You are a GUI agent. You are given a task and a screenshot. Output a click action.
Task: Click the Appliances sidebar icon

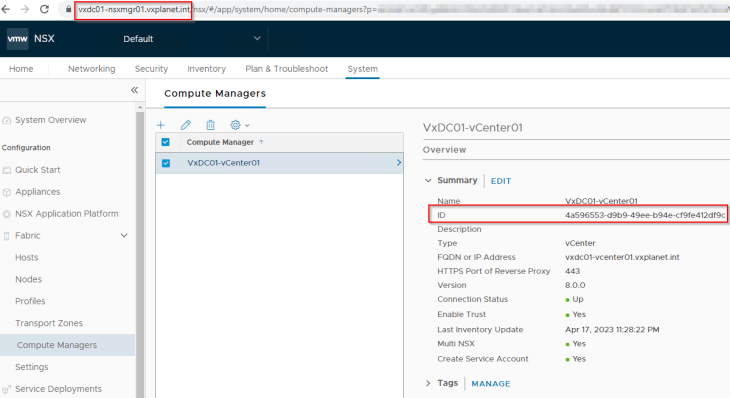(7, 192)
